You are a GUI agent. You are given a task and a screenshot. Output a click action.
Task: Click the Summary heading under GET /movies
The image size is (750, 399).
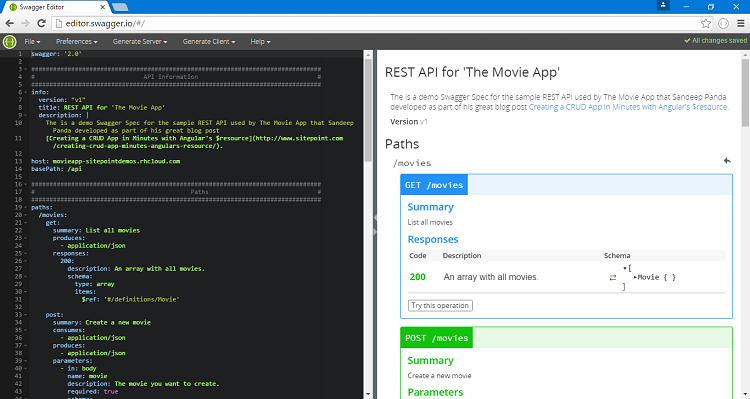click(430, 207)
